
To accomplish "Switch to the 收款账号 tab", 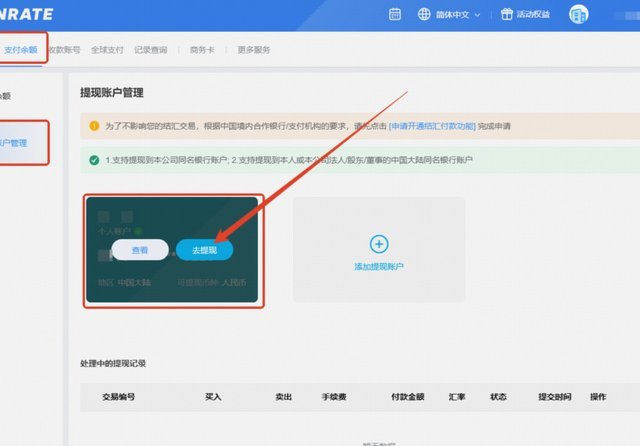I will pyautogui.click(x=64, y=50).
